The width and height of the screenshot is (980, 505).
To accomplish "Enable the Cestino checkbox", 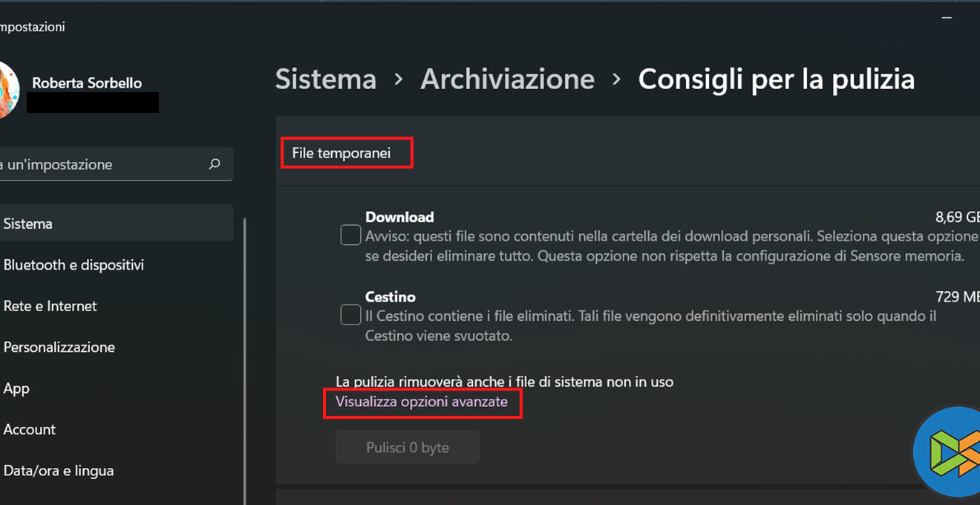I will (350, 315).
